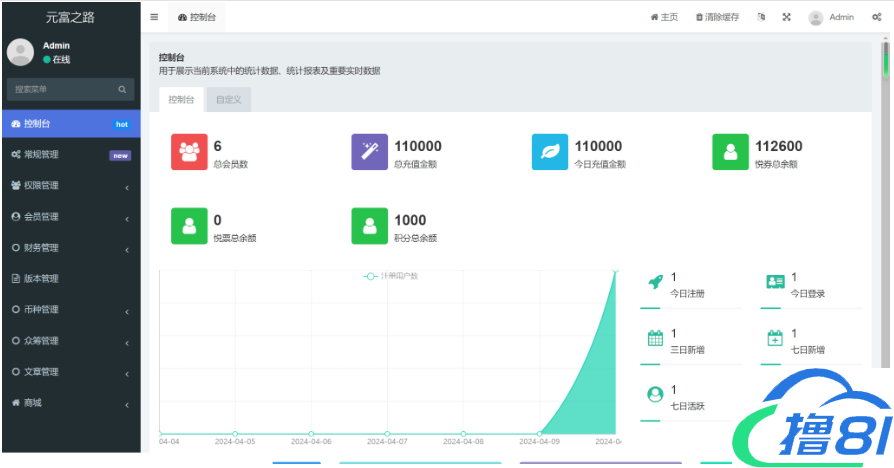
Task: Toggle the sidebar with the hamburger icon
Action: tap(154, 17)
